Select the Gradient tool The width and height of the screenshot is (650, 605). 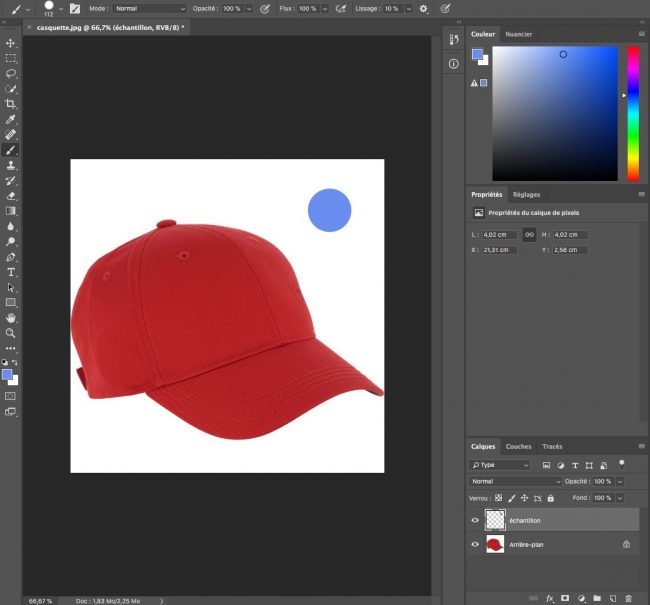[11, 211]
